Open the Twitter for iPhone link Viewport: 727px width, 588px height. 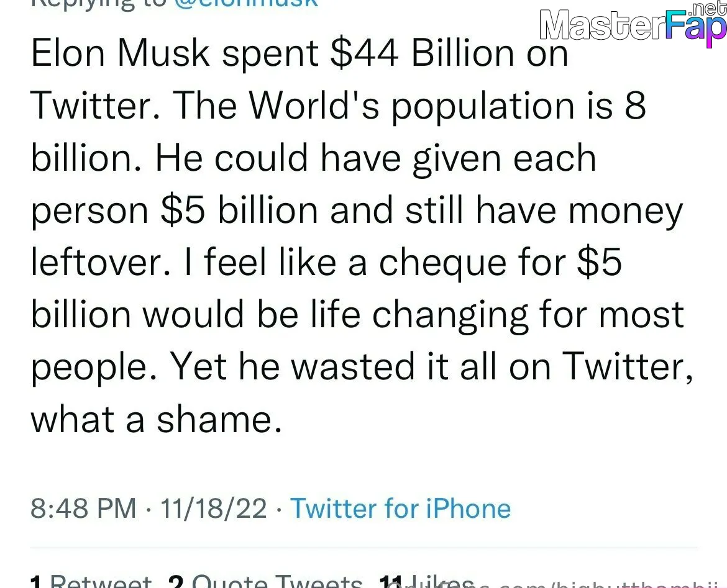tap(401, 509)
